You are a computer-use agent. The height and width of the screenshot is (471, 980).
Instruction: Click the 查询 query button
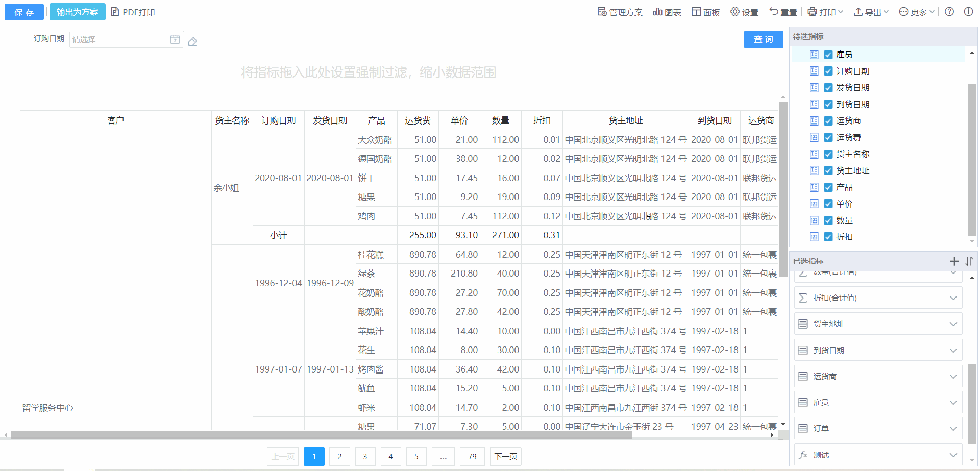pyautogui.click(x=763, y=39)
